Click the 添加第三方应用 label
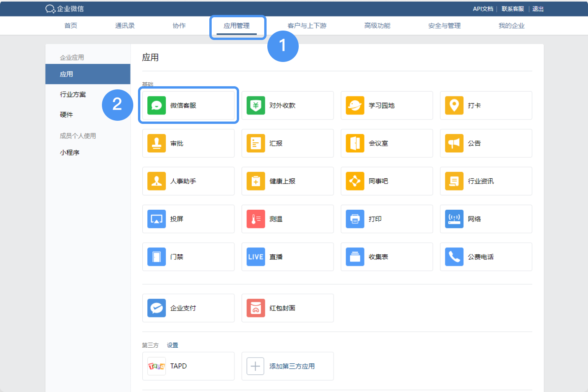 tap(292, 366)
